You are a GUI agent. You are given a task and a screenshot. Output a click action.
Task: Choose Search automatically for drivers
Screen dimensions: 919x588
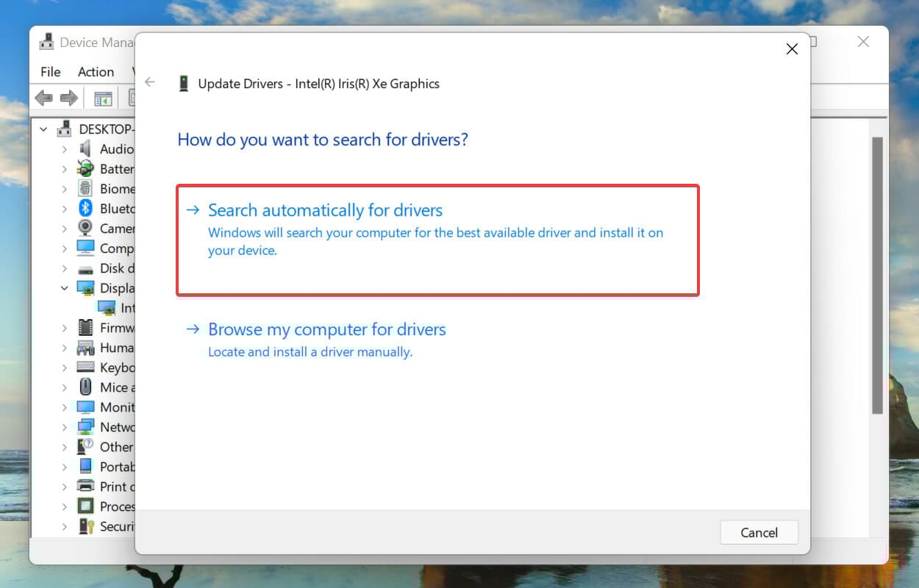(437, 240)
